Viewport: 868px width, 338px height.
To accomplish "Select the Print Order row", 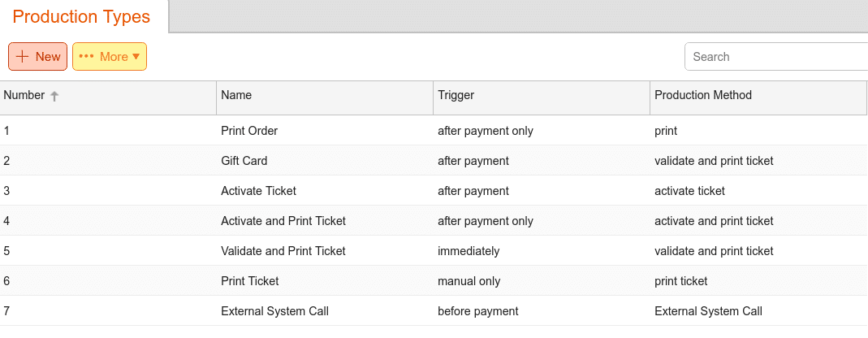I will (x=434, y=131).
